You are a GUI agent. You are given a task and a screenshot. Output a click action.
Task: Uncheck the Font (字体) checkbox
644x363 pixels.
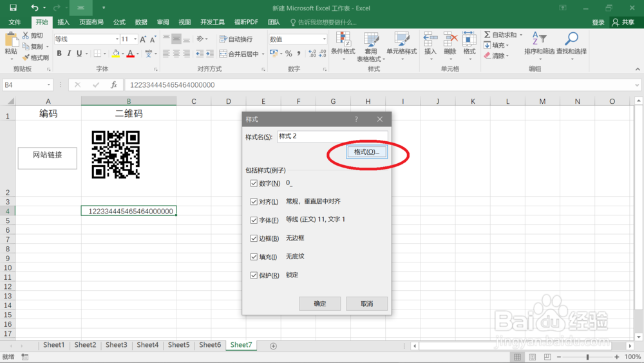click(x=254, y=220)
